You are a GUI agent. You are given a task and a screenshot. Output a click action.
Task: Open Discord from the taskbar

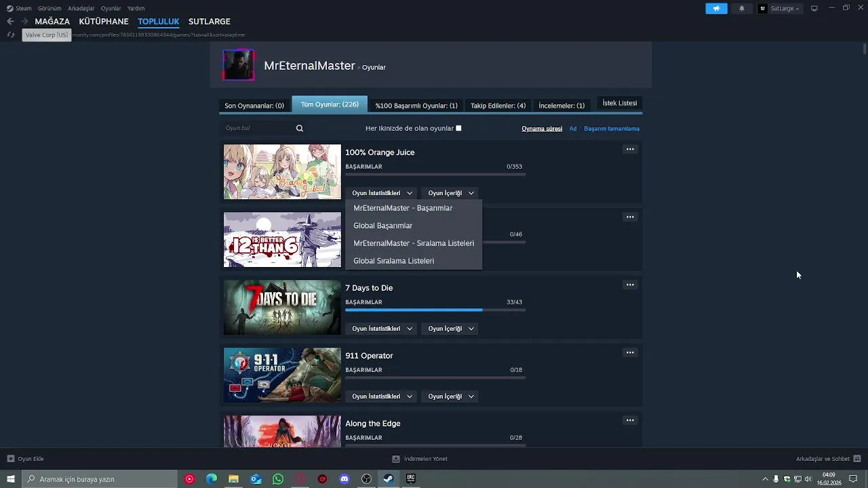pyautogui.click(x=344, y=479)
